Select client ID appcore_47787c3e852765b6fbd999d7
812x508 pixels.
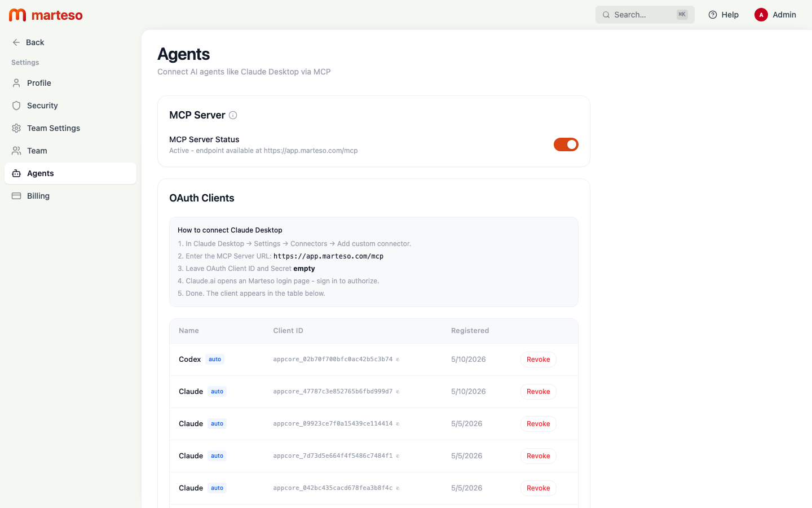click(x=333, y=392)
